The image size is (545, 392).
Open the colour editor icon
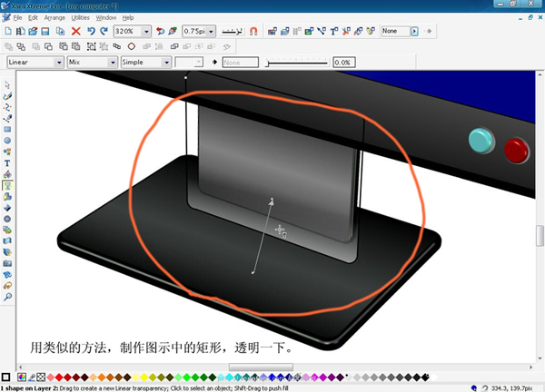click(x=22, y=377)
